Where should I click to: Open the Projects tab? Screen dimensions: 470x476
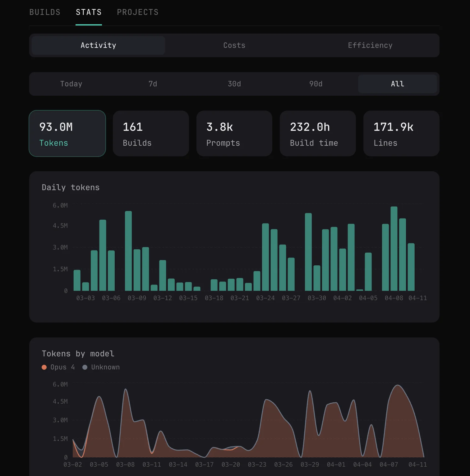tap(138, 12)
